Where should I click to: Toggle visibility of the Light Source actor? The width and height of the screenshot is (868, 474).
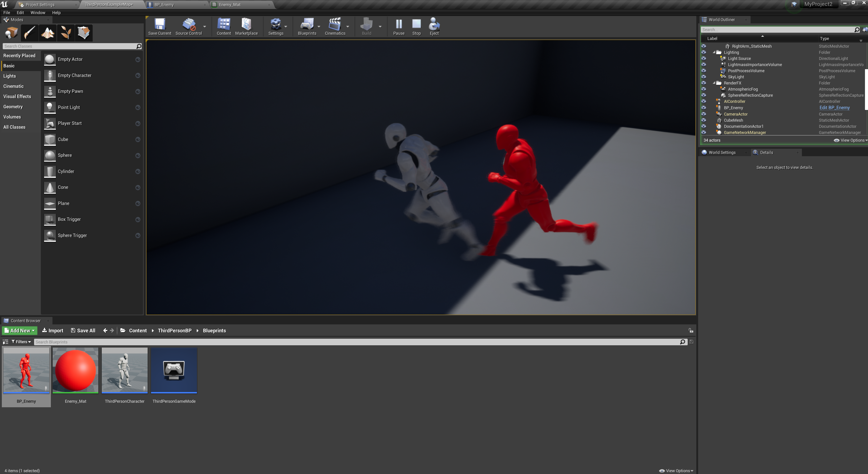coord(704,58)
